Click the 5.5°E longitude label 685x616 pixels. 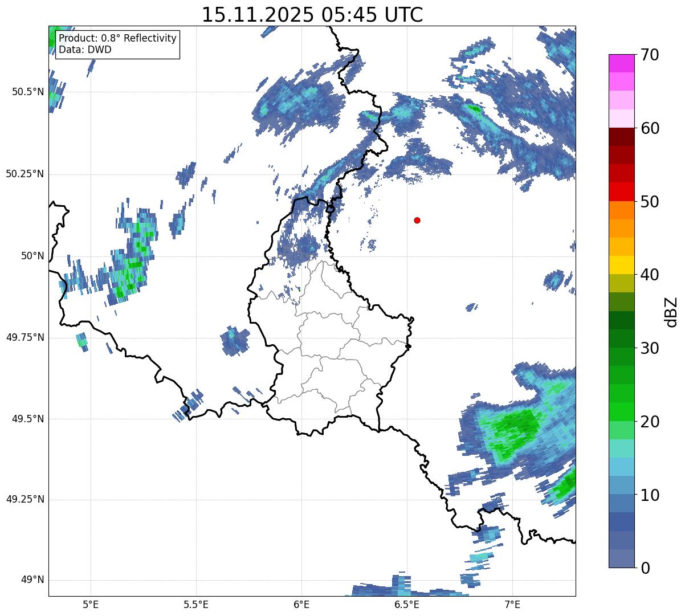[196, 604]
